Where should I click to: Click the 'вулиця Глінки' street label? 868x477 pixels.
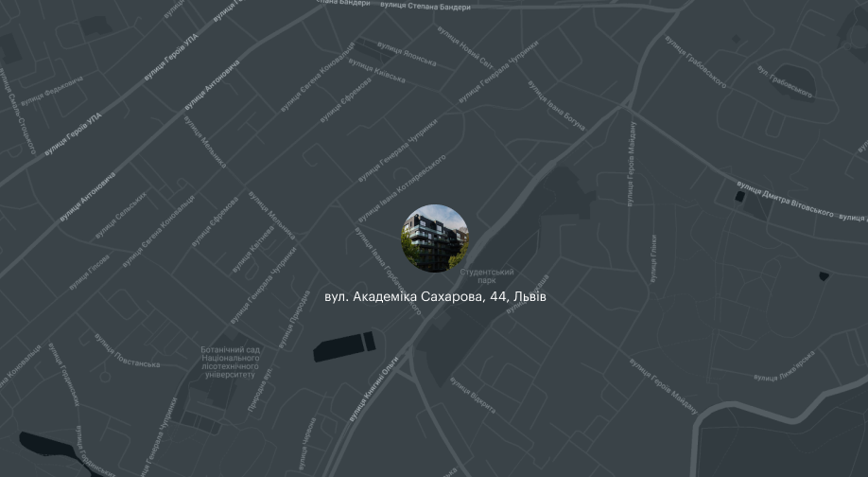tap(653, 258)
